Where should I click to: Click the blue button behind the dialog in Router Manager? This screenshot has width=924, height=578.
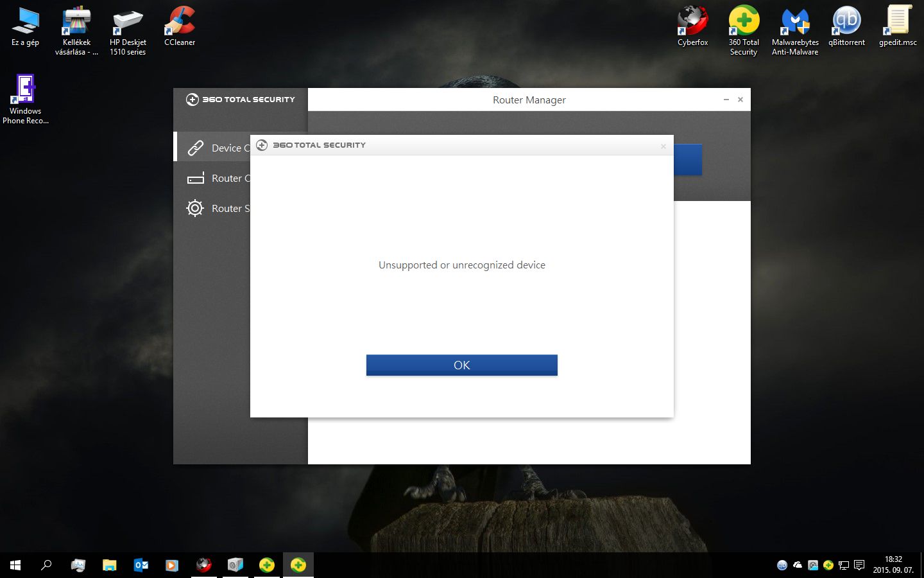click(688, 159)
